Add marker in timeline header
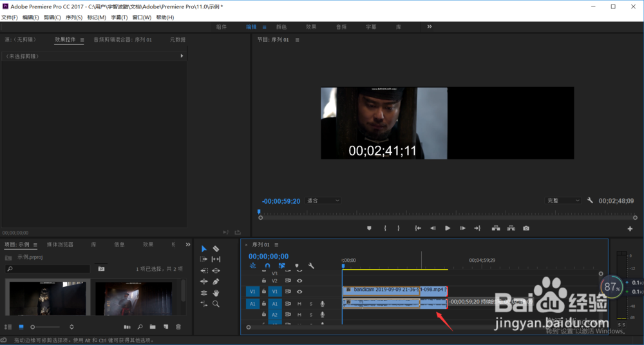Screen dimensions: 644x345 click(x=297, y=266)
